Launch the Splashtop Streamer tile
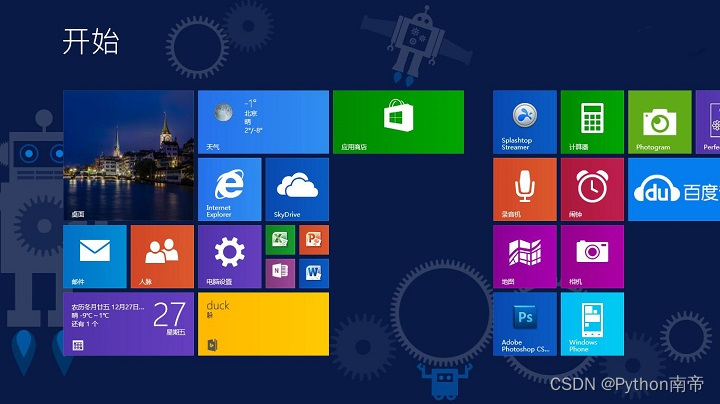The height and width of the screenshot is (404, 720). pos(525,122)
